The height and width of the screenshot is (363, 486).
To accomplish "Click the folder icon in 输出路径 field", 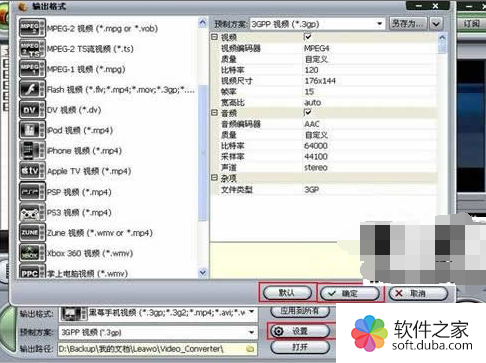I will point(250,349).
